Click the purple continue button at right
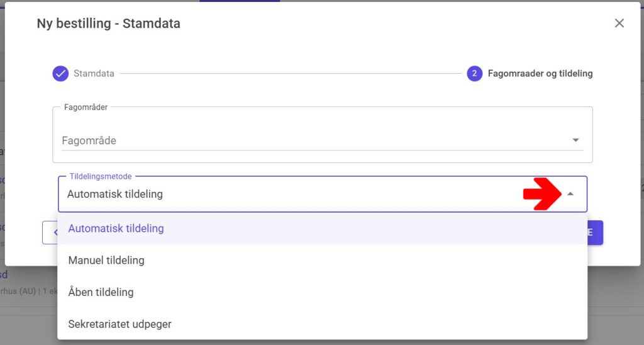 [x=595, y=232]
